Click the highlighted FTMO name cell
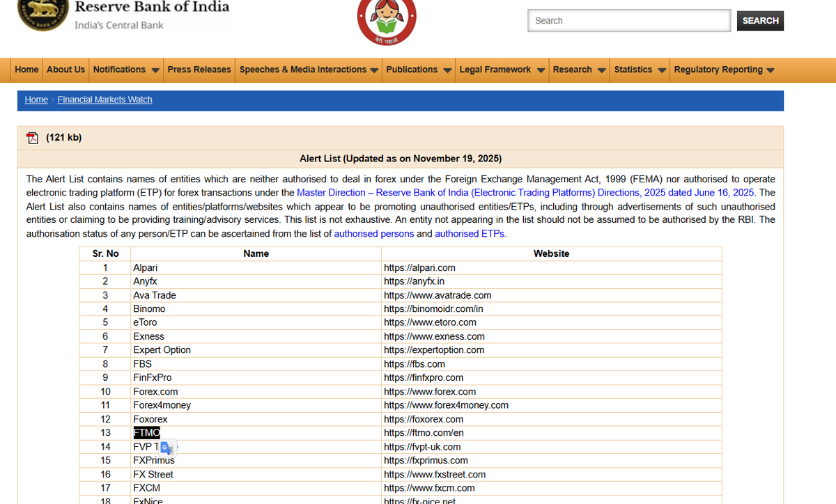The height and width of the screenshot is (504, 836). click(256, 433)
